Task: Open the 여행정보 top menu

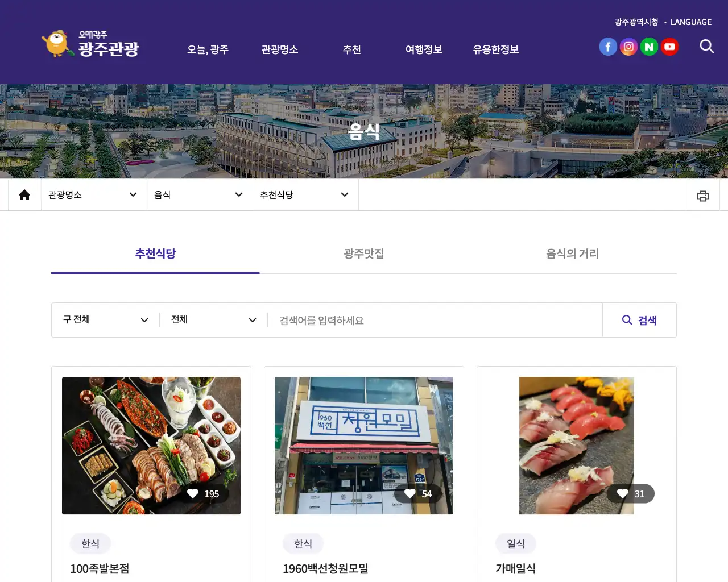Action: pyautogui.click(x=424, y=49)
